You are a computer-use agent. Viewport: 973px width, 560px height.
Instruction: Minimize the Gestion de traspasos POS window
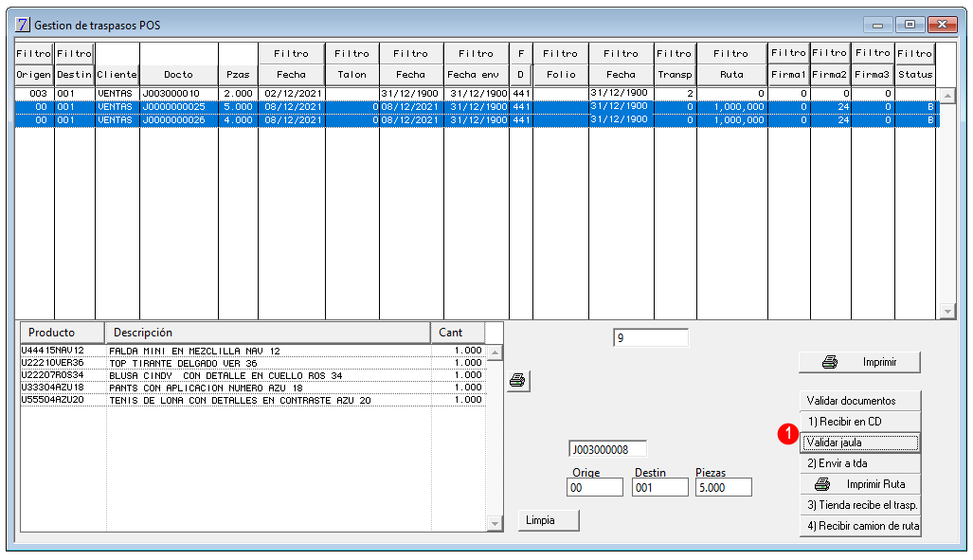coord(877,25)
